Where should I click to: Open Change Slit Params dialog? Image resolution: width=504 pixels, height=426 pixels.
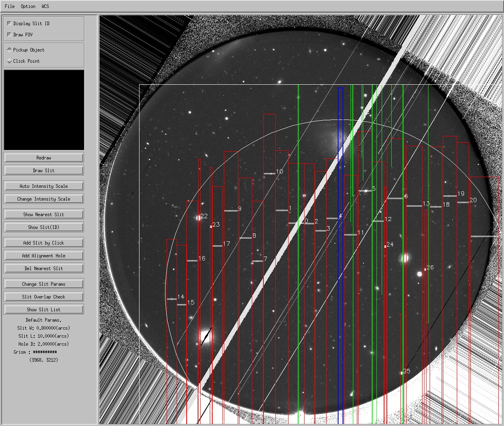[44, 284]
